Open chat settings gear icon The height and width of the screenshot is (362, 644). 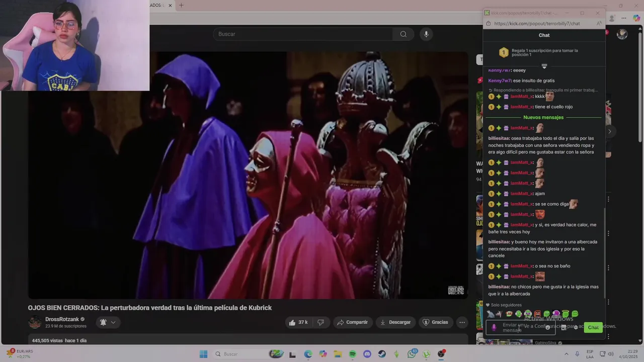[576, 328]
